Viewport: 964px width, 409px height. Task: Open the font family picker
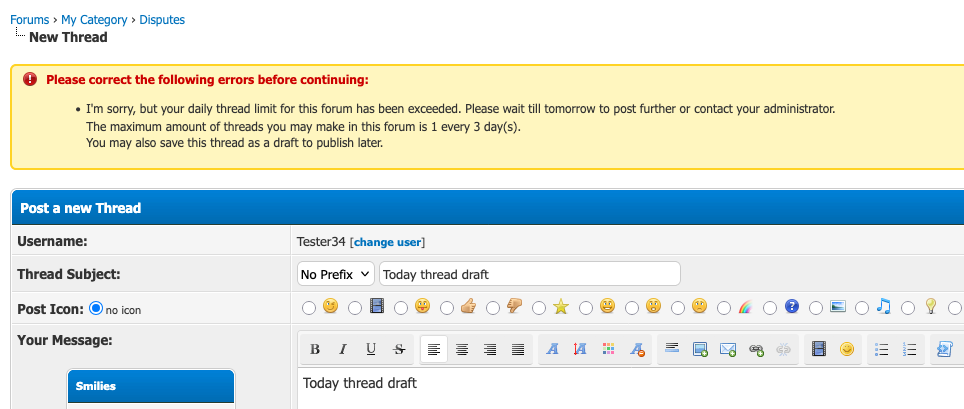tap(550, 349)
